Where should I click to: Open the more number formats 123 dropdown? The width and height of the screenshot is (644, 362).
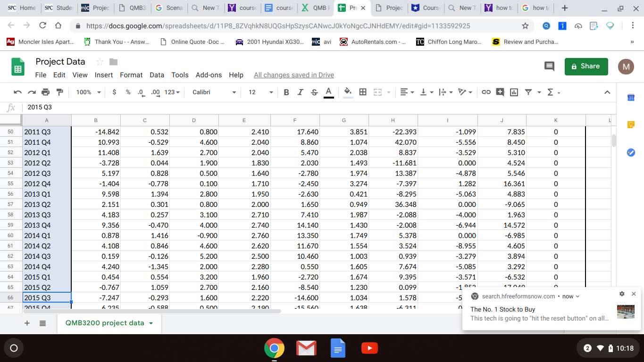(172, 92)
